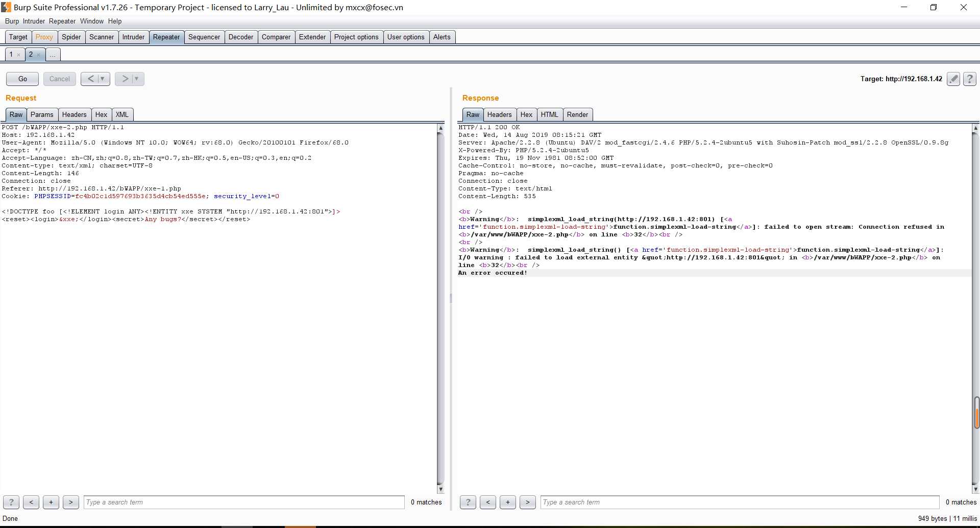The width and height of the screenshot is (980, 528).
Task: Go to next request in history
Action: point(125,79)
